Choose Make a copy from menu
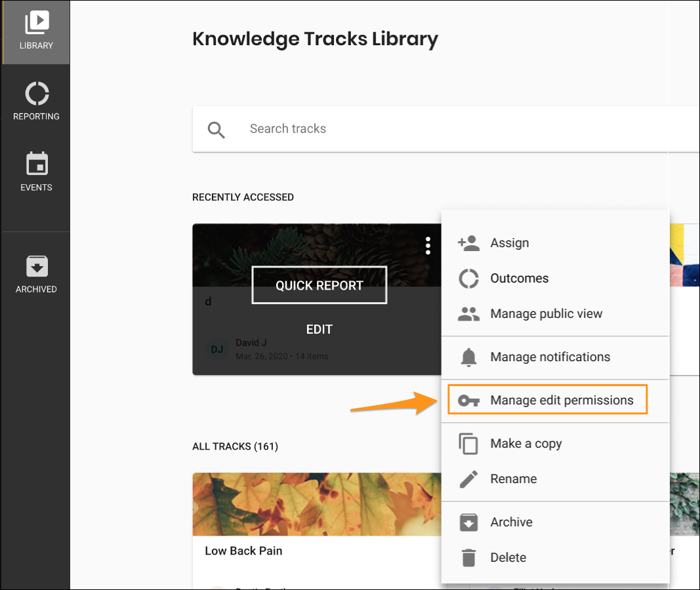700x590 pixels. tap(525, 444)
